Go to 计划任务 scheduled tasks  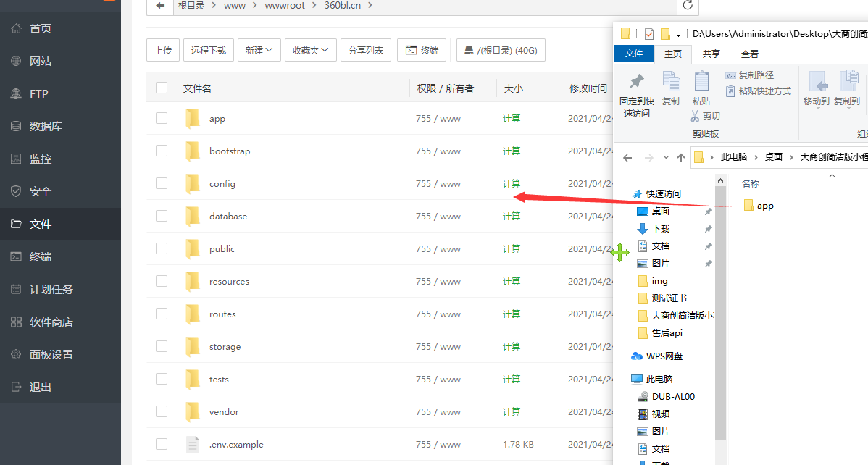(51, 290)
